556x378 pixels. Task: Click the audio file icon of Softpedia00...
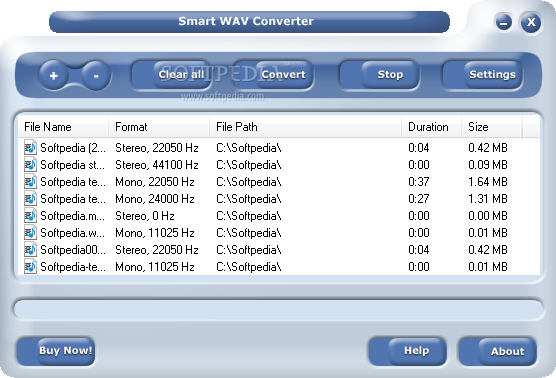pyautogui.click(x=30, y=250)
